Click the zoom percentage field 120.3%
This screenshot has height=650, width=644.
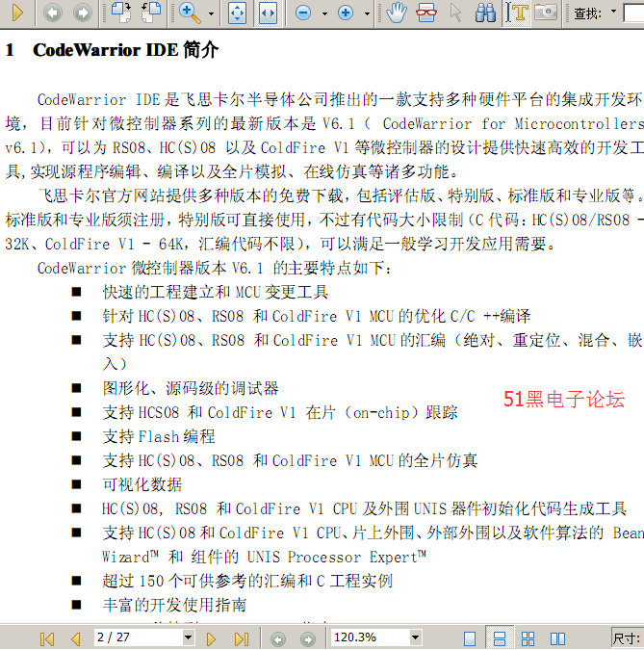[x=370, y=637]
